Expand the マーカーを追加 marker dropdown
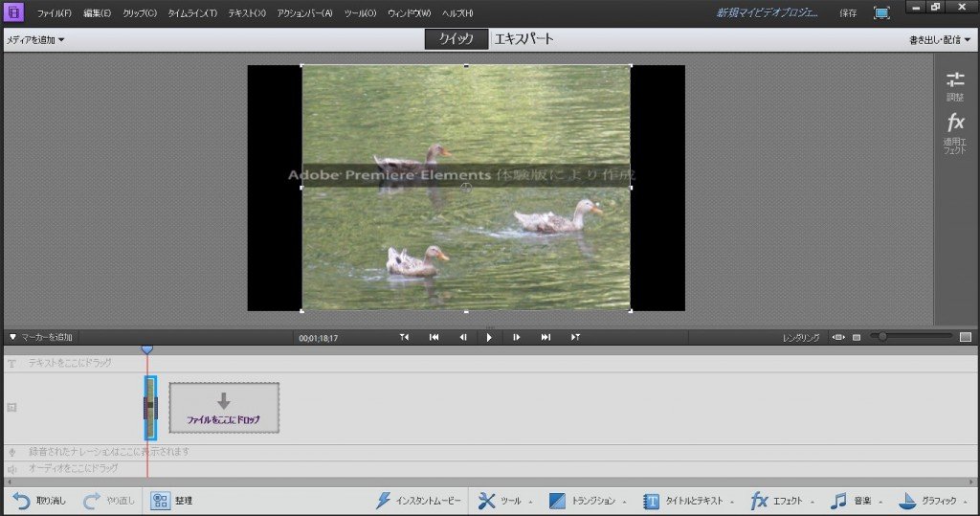980x516 pixels. tap(41, 337)
